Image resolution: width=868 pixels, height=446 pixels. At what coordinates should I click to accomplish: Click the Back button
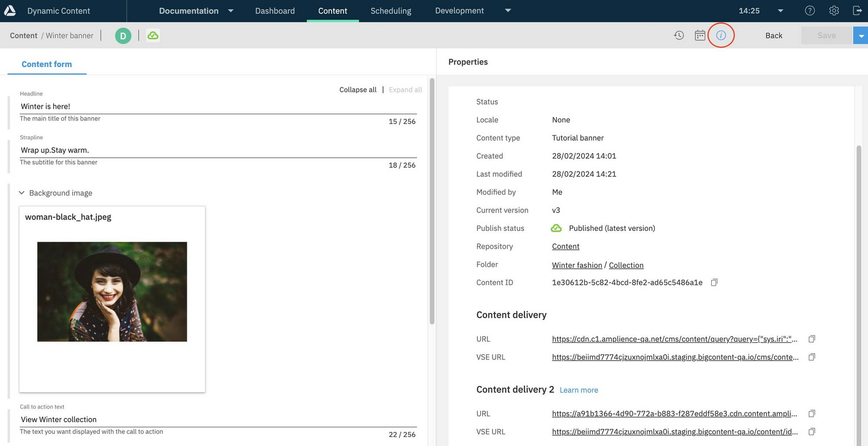773,35
